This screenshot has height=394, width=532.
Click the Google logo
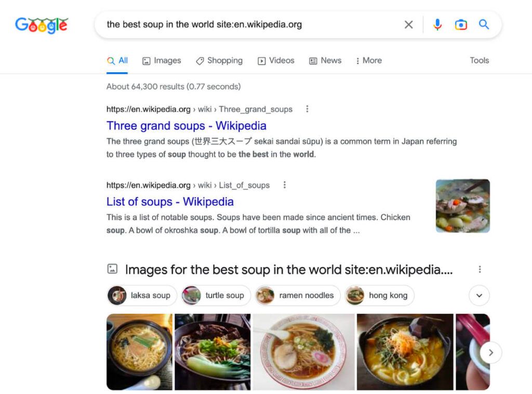[42, 25]
